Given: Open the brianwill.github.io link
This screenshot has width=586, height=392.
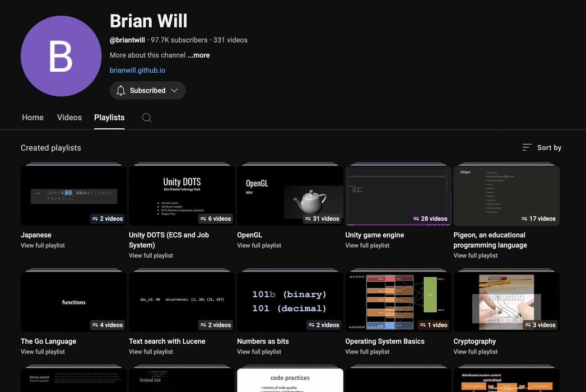Looking at the screenshot, I should (x=137, y=71).
